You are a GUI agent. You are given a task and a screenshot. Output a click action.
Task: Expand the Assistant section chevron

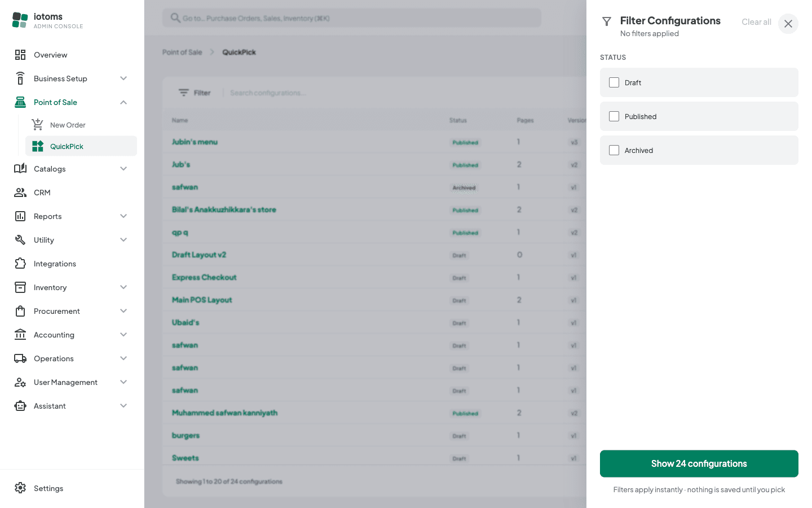[x=123, y=406]
